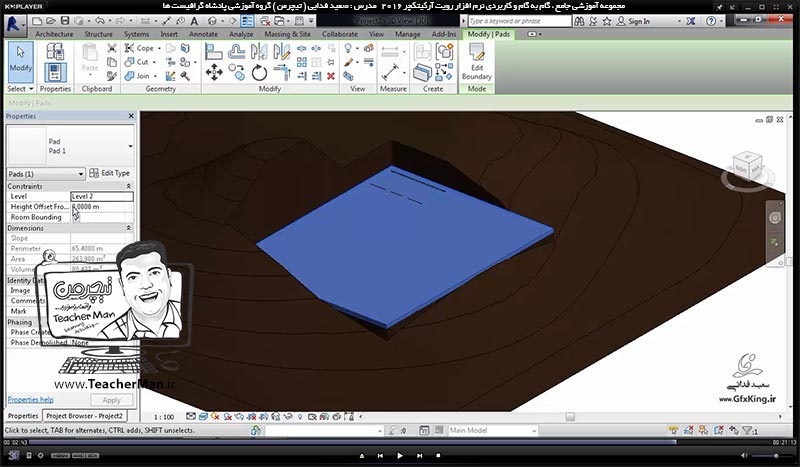The width and height of the screenshot is (800, 467).
Task: Open the Manage ribbon tab
Action: [x=407, y=34]
